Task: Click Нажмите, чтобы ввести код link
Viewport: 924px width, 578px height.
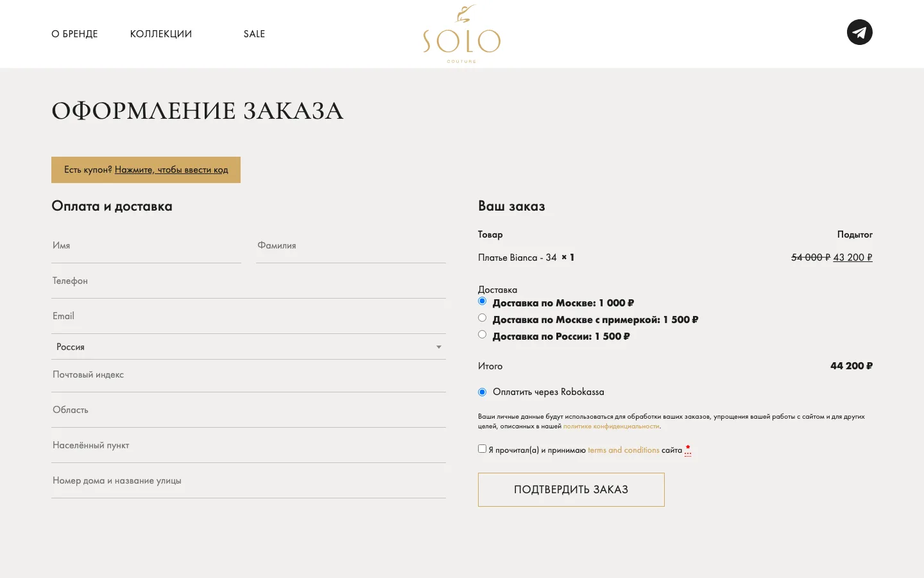Action: point(171,170)
